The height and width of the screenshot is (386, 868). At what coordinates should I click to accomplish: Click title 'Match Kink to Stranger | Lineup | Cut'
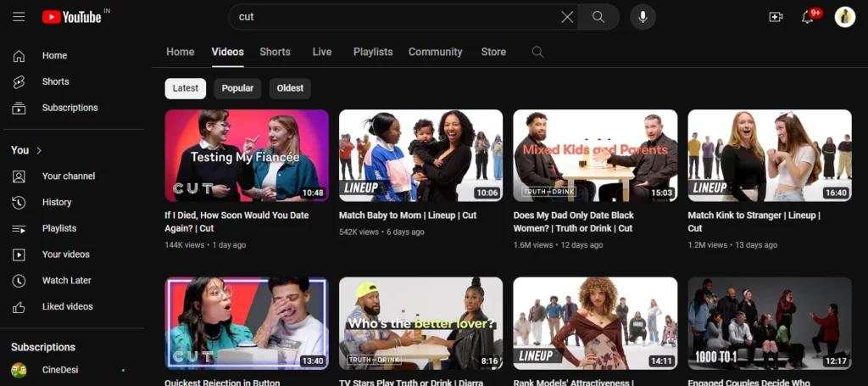pyautogui.click(x=754, y=222)
